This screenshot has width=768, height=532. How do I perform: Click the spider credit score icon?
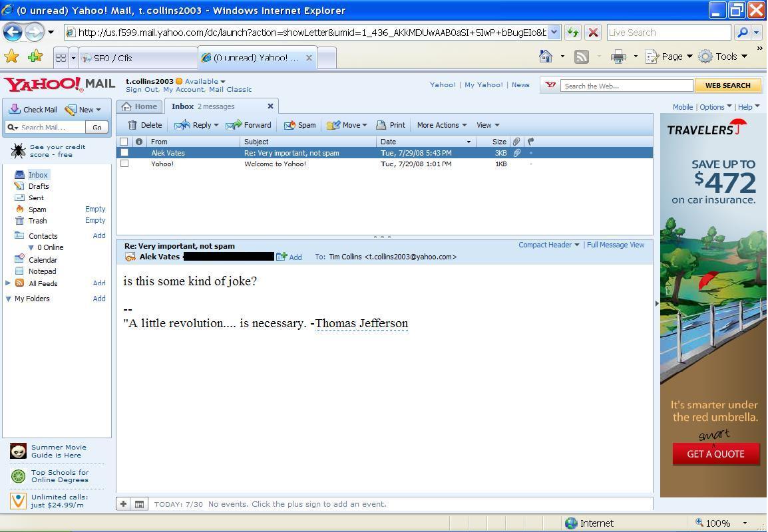coord(18,151)
